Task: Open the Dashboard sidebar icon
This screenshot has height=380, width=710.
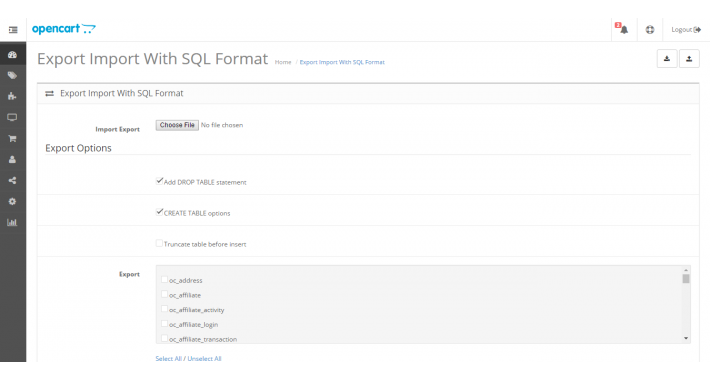Action: point(13,55)
